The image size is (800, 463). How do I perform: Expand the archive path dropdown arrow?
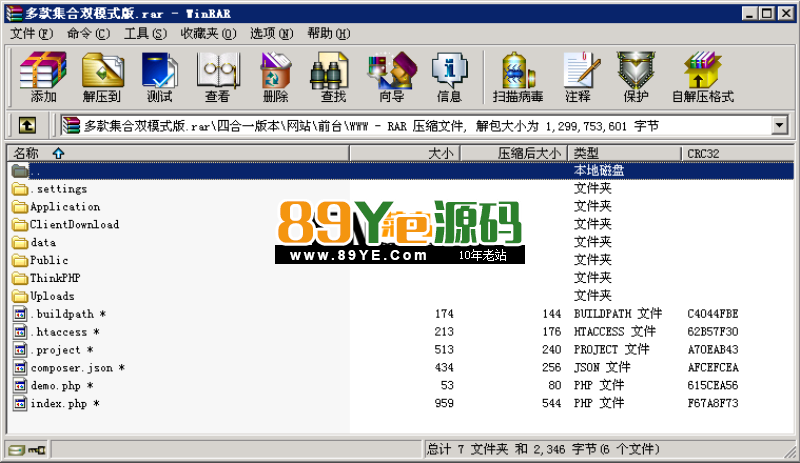tap(779, 126)
